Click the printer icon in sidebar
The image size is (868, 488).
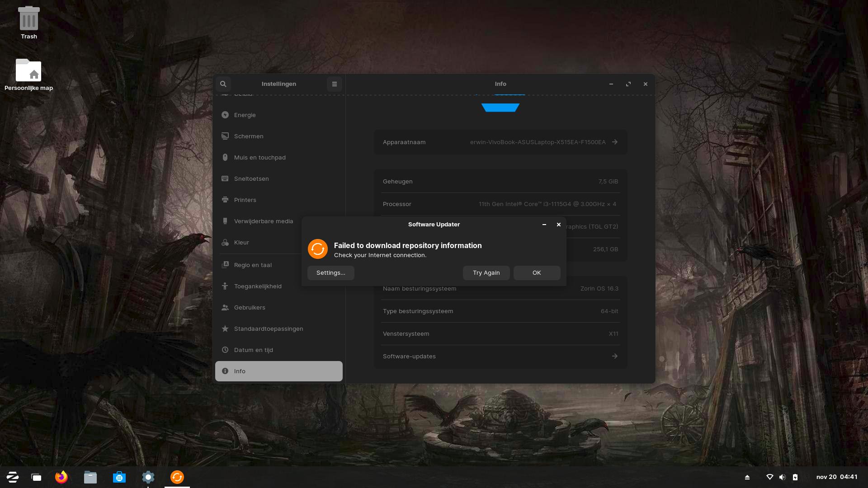[x=225, y=200]
